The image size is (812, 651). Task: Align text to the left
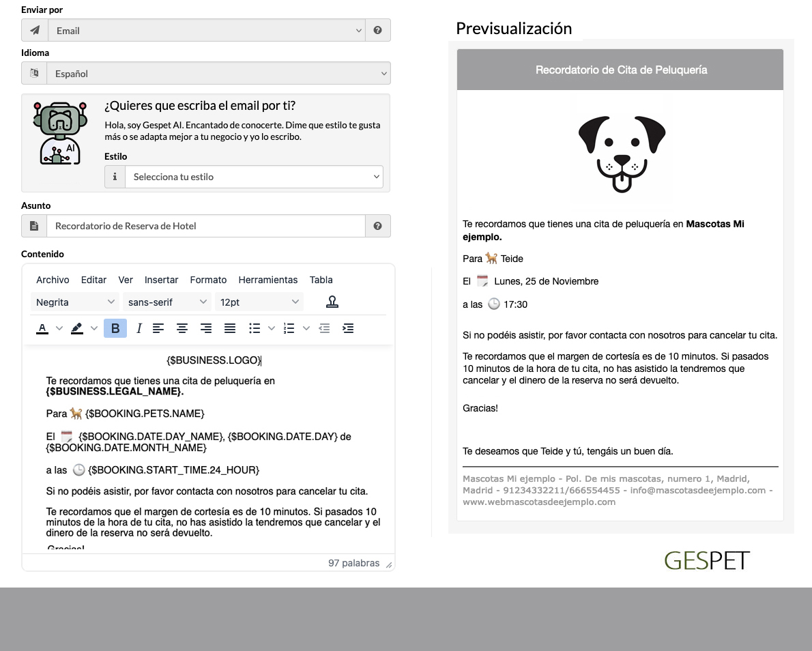pos(158,328)
